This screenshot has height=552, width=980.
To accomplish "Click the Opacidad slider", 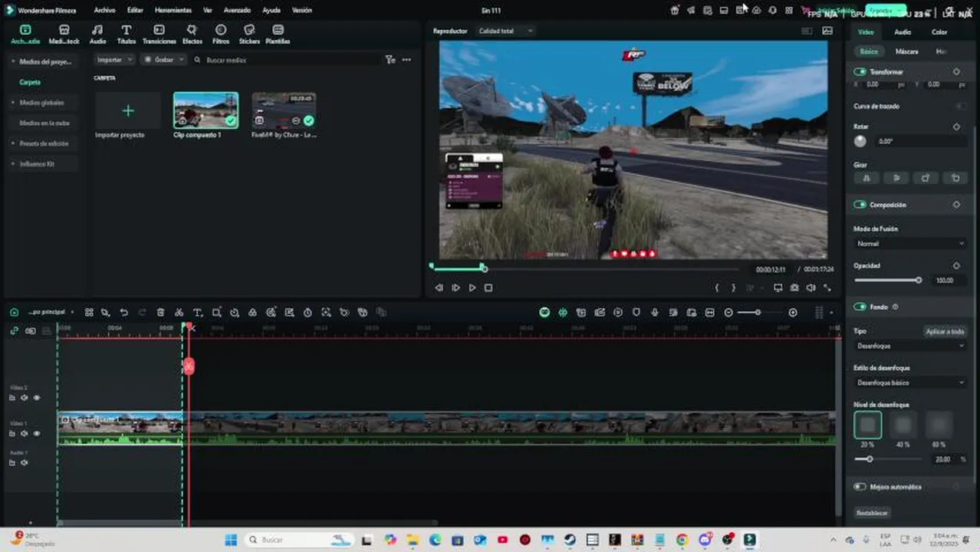I will point(888,280).
